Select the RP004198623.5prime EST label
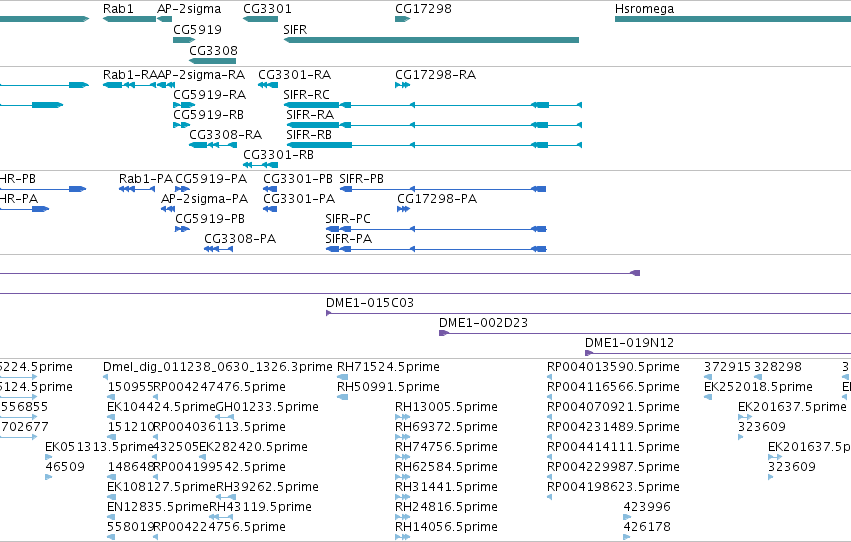This screenshot has height=542, width=851. click(613, 487)
